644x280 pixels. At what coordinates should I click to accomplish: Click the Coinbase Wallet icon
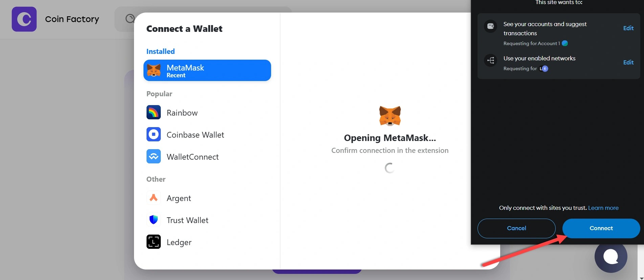154,135
